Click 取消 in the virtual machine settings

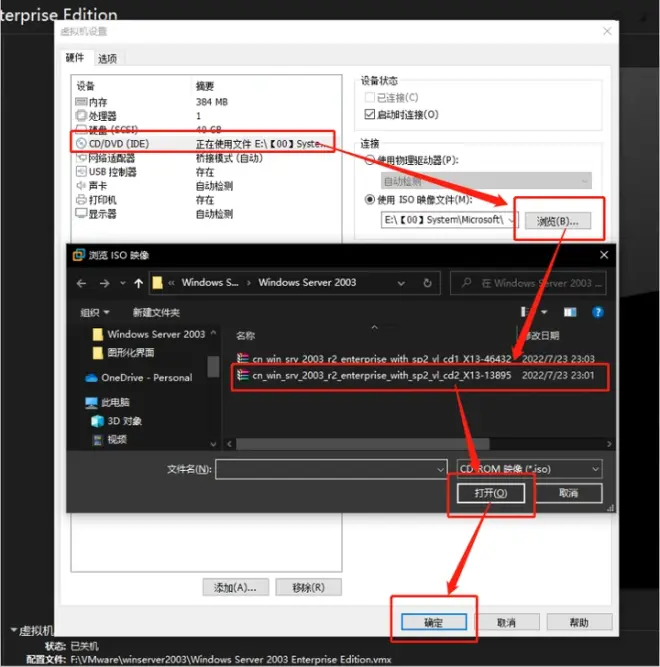click(x=506, y=622)
